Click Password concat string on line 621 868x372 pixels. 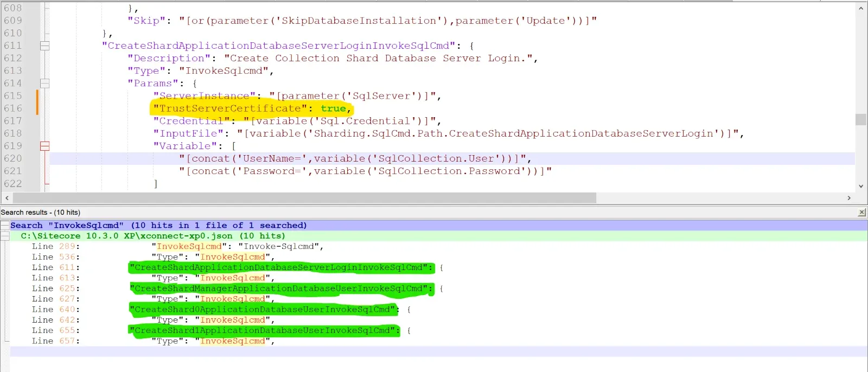click(x=366, y=171)
